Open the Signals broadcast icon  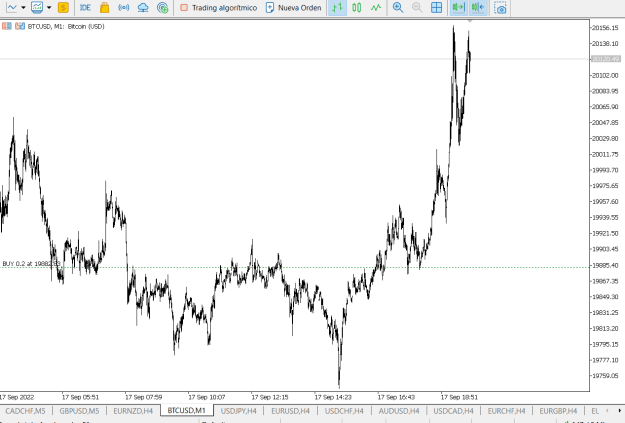pyautogui.click(x=124, y=7)
